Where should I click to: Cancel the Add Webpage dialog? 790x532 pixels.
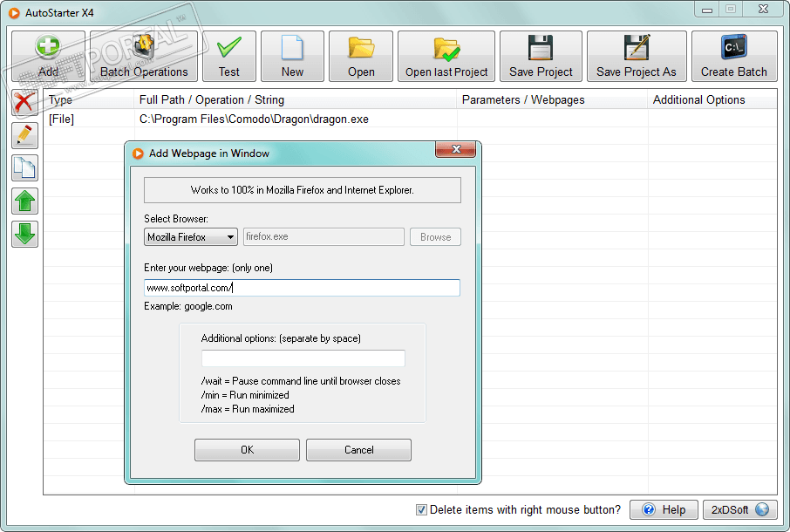[x=358, y=450]
